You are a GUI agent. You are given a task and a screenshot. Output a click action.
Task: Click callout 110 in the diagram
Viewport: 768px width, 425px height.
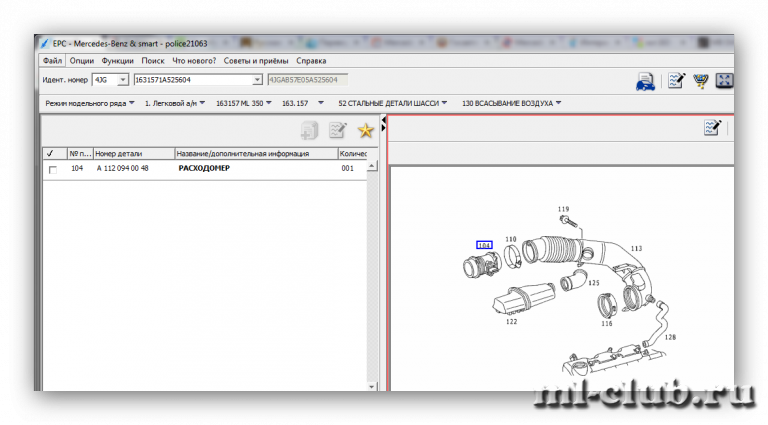(x=511, y=239)
